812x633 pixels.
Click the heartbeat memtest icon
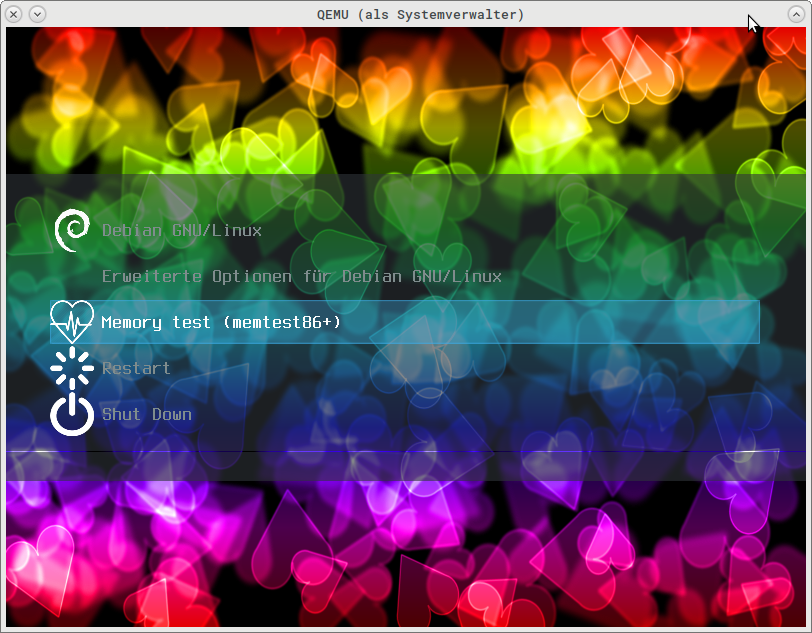point(72,322)
